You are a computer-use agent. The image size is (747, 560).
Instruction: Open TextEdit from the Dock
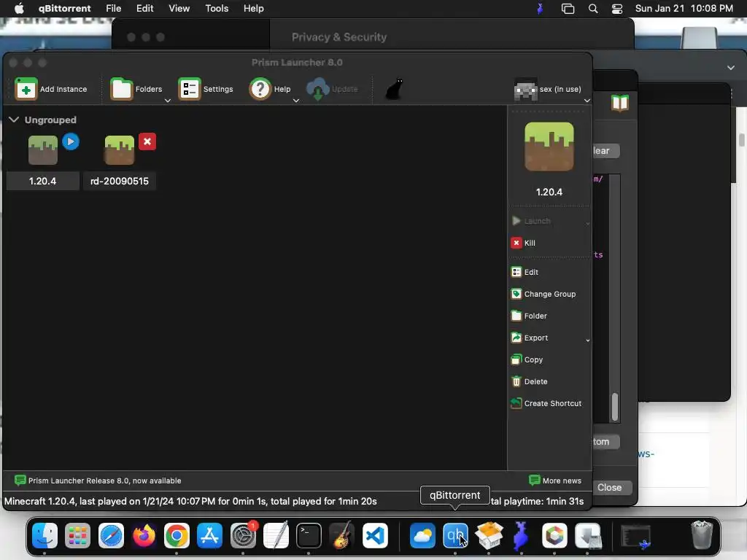[276, 536]
